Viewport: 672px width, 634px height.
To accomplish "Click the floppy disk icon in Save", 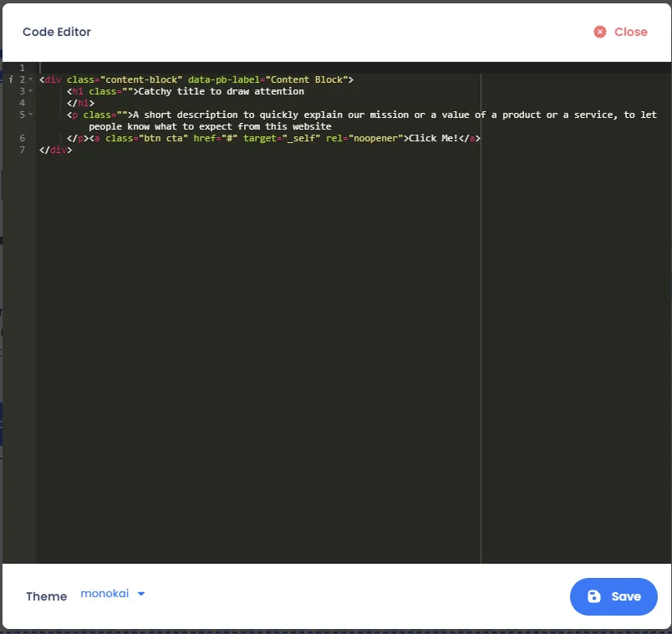I will point(594,596).
